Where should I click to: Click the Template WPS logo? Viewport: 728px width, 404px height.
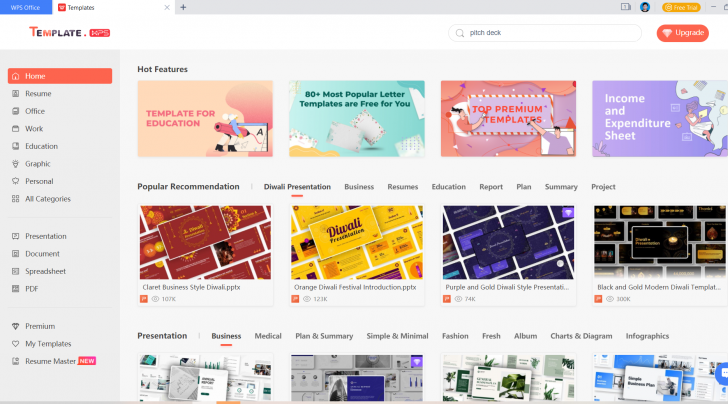(x=70, y=33)
